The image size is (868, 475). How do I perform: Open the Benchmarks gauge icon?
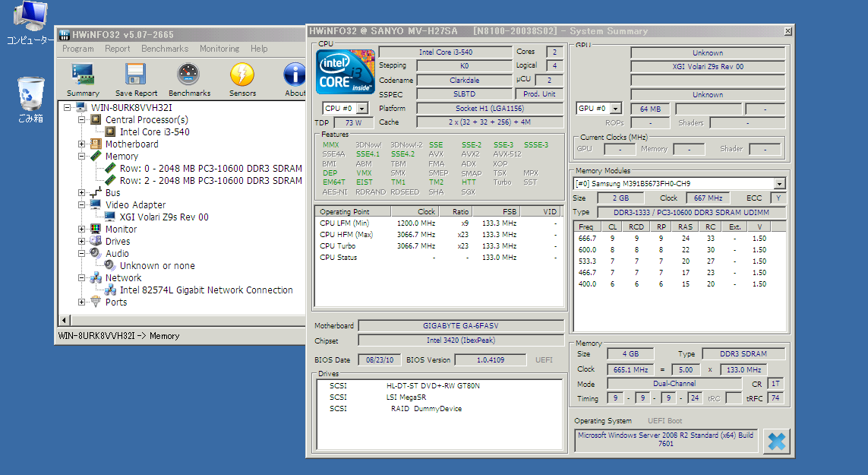click(x=189, y=75)
